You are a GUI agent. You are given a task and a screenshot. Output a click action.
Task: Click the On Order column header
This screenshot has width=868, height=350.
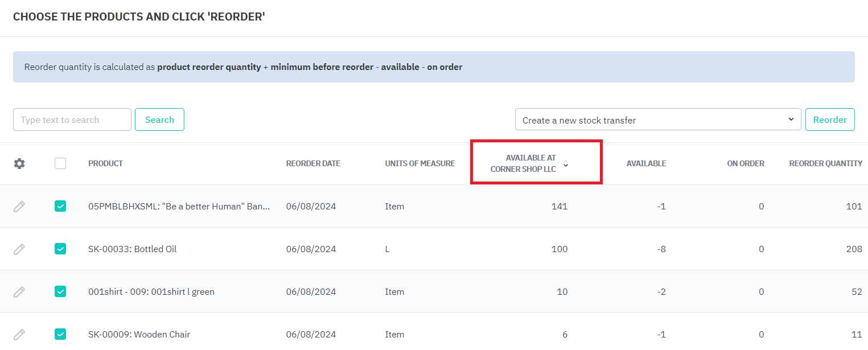[745, 164]
